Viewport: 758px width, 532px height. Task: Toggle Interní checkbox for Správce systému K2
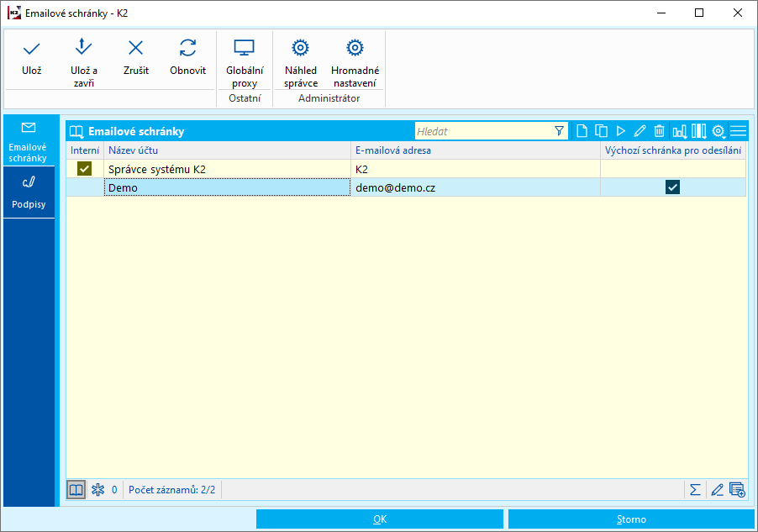[x=84, y=169]
